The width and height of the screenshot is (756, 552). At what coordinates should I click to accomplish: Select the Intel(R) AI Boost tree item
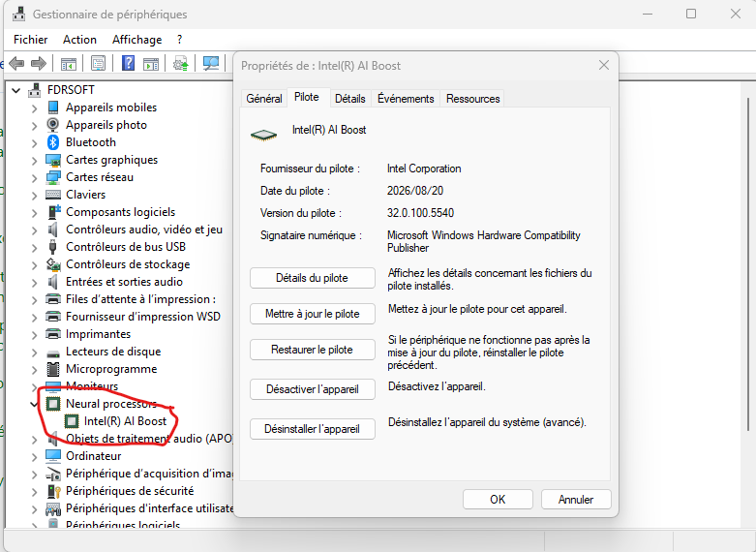(x=125, y=421)
